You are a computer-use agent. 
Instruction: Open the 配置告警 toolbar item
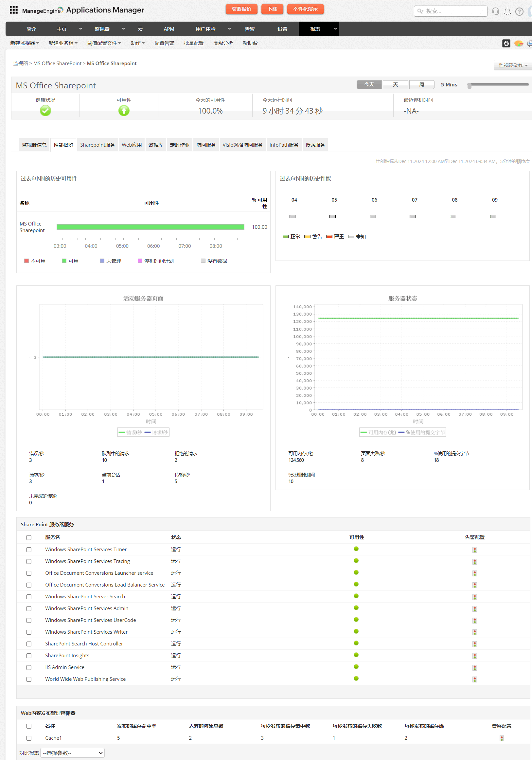(164, 43)
